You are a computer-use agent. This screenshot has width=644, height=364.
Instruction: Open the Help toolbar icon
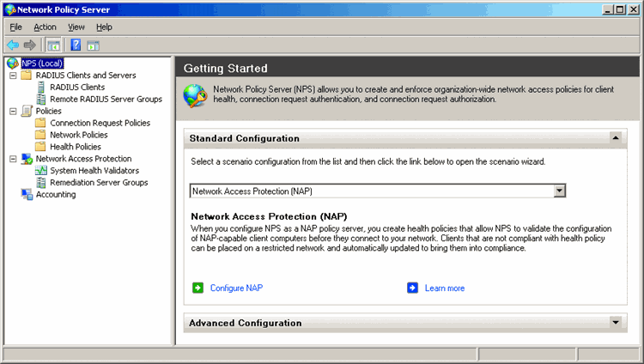(x=76, y=45)
